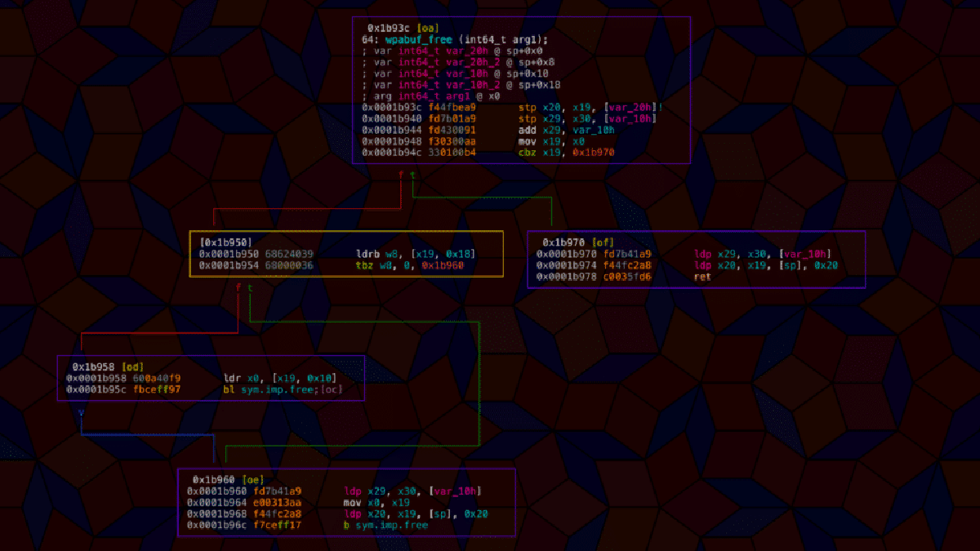Follow jump target 0x1b970 in the cbz line
Viewport: 980px width, 551px height.
[x=593, y=152]
